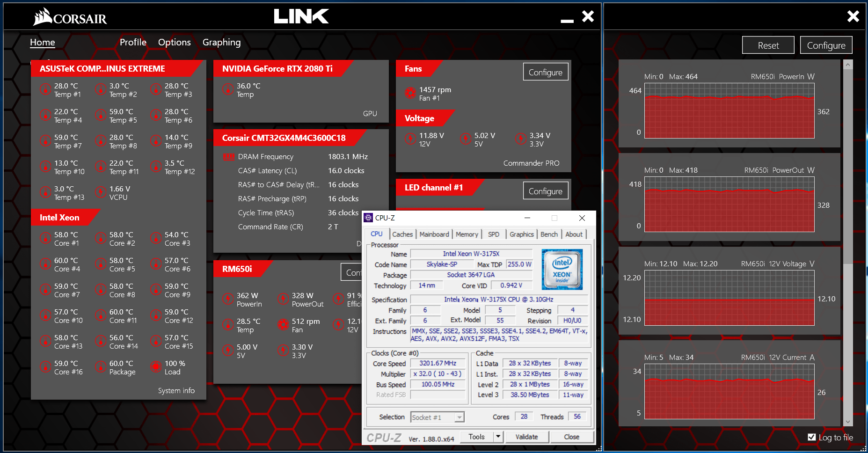This screenshot has width=868, height=453.
Task: Click the CPU-Z app icon in title bar
Action: [369, 218]
